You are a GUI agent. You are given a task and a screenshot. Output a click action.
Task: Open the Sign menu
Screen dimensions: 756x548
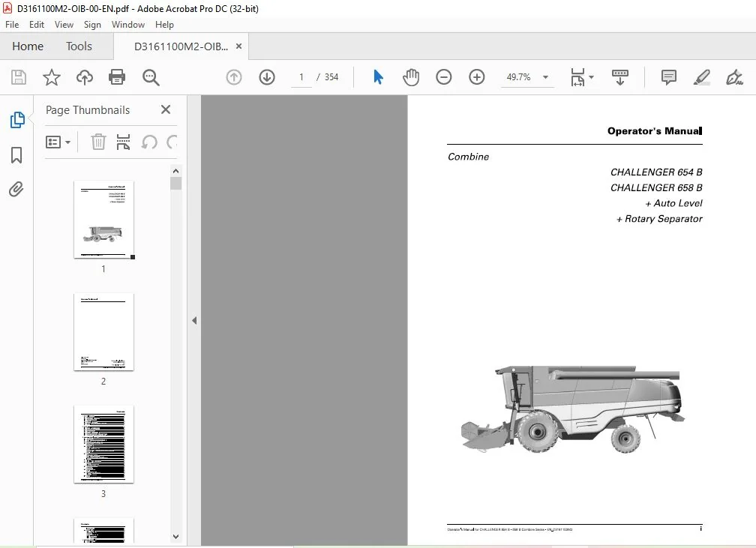pos(92,25)
